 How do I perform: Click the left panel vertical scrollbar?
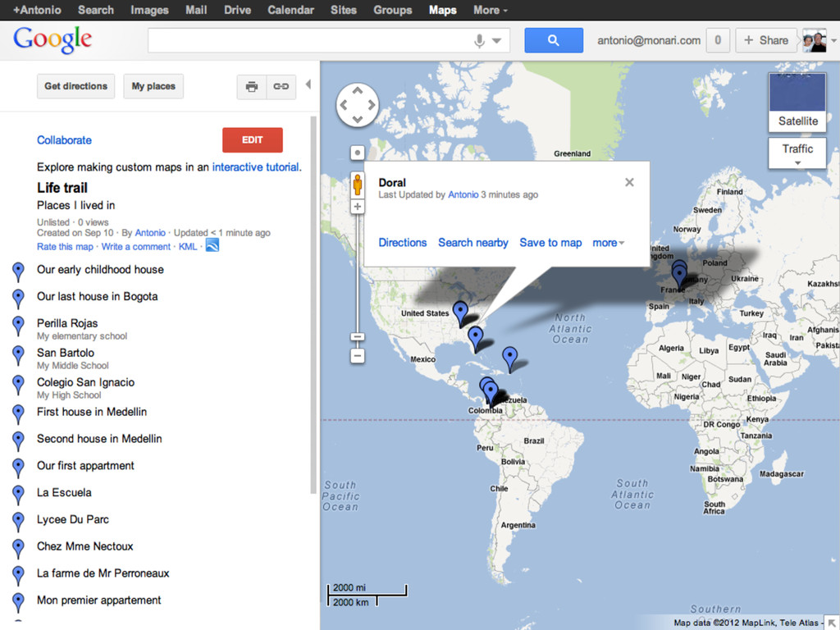click(313, 304)
